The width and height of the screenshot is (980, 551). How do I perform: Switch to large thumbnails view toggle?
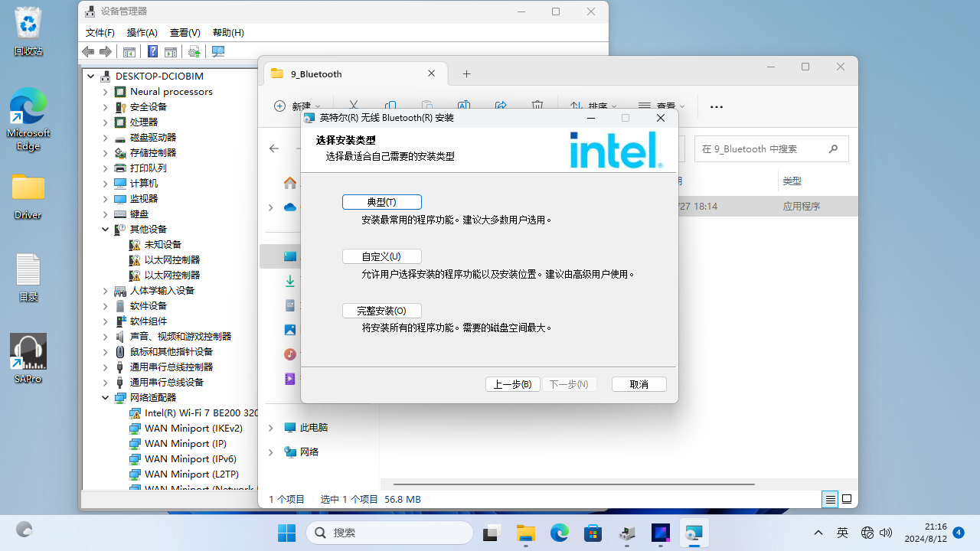pyautogui.click(x=847, y=499)
